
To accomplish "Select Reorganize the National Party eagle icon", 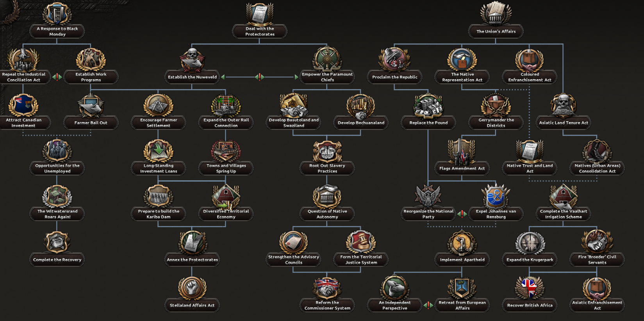I will click(428, 196).
